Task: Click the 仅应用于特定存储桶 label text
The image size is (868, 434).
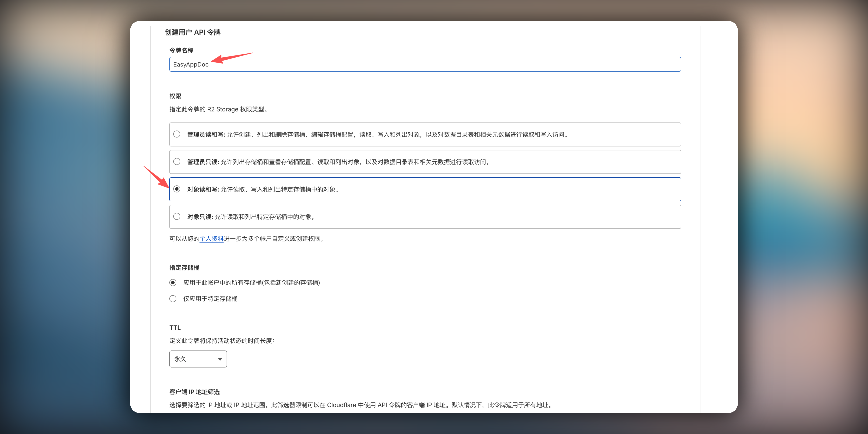Action: 210,299
